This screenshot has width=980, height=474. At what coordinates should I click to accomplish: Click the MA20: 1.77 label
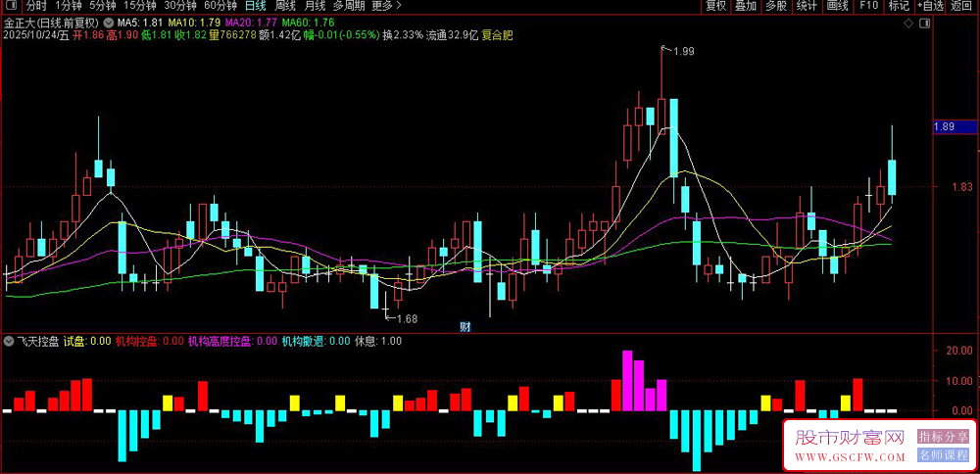pos(251,24)
